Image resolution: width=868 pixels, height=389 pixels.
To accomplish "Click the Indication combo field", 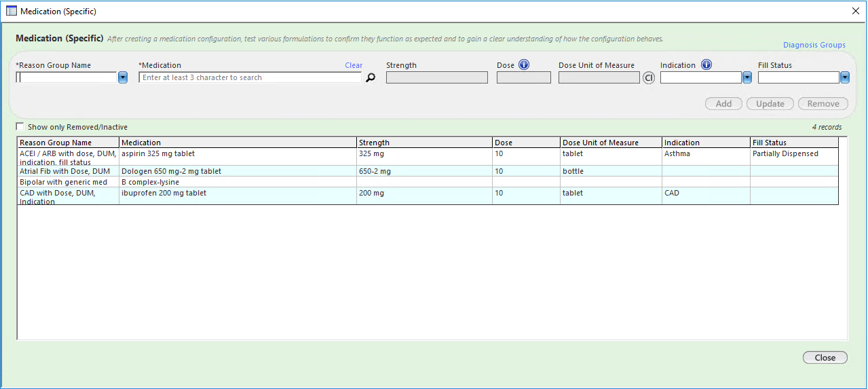I will (701, 78).
